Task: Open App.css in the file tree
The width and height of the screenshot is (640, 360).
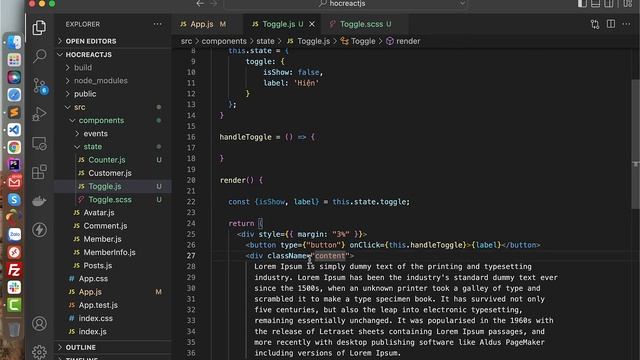Action: (113, 279)
